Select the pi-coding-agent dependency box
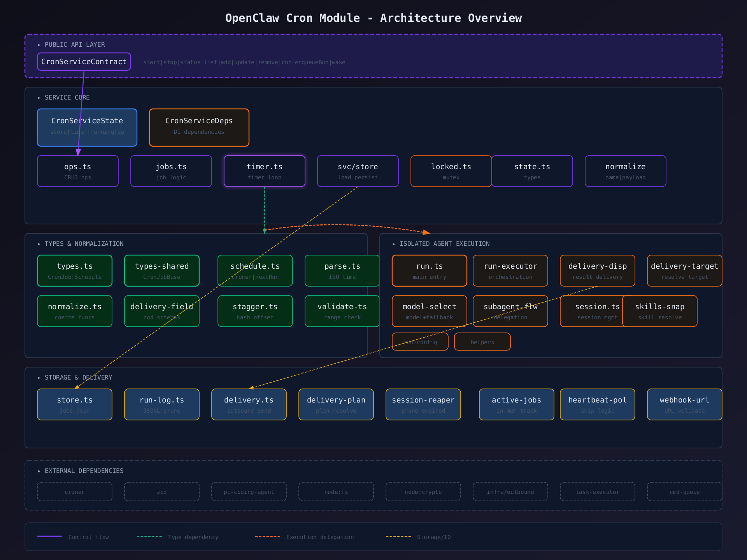The height and width of the screenshot is (560, 747). pyautogui.click(x=249, y=492)
